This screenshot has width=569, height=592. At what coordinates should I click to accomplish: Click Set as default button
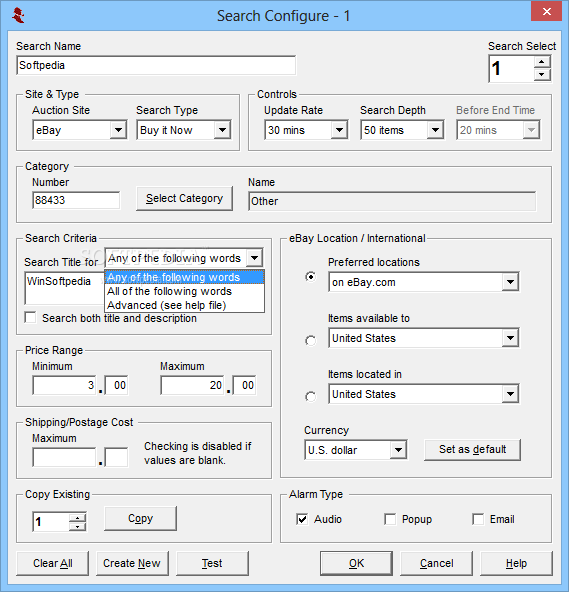[x=472, y=450]
